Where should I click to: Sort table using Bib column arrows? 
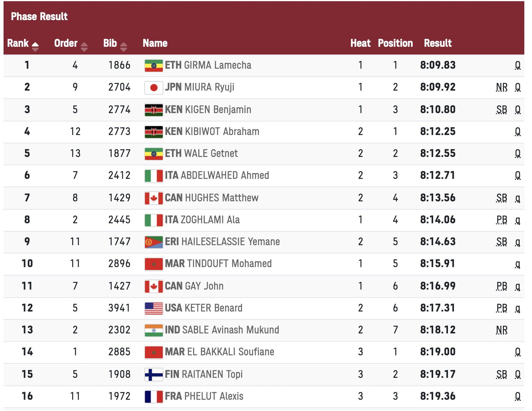124,46
